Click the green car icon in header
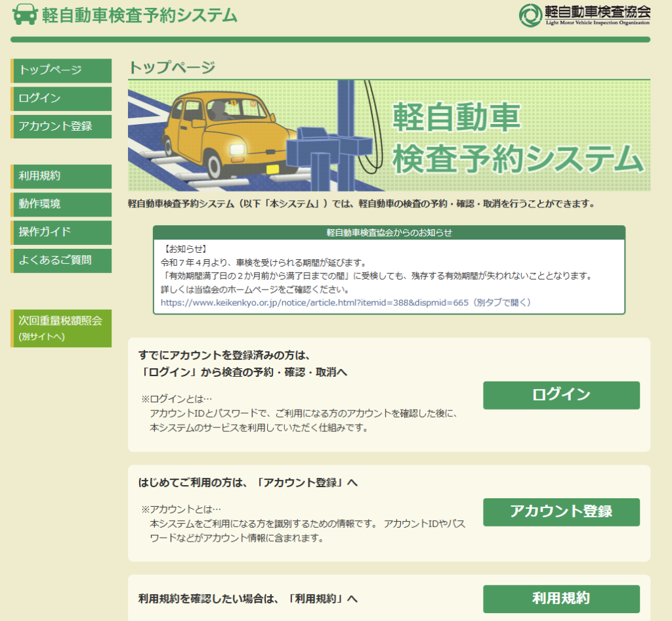 pyautogui.click(x=25, y=14)
